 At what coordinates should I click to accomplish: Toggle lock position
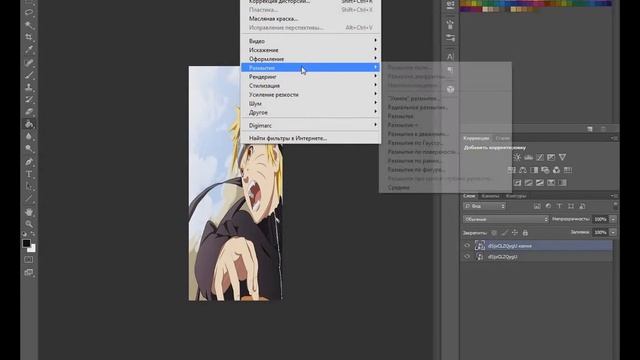tap(515, 233)
